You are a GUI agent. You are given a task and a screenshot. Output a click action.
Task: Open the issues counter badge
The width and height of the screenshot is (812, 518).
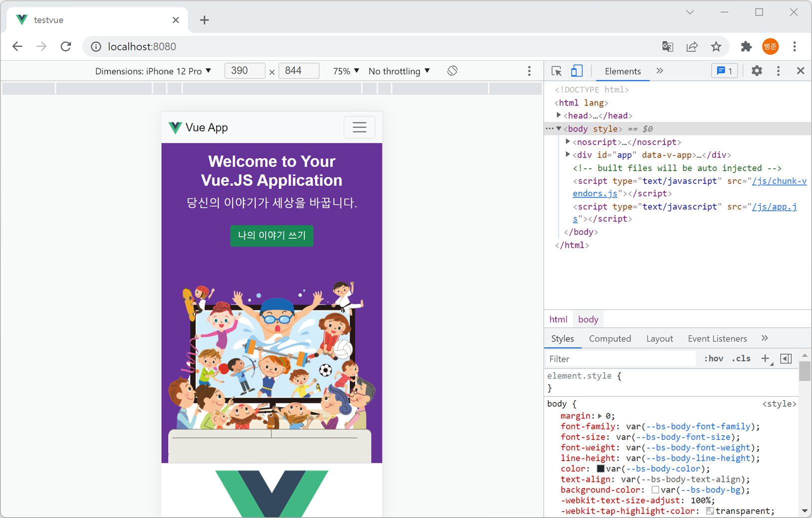click(725, 71)
